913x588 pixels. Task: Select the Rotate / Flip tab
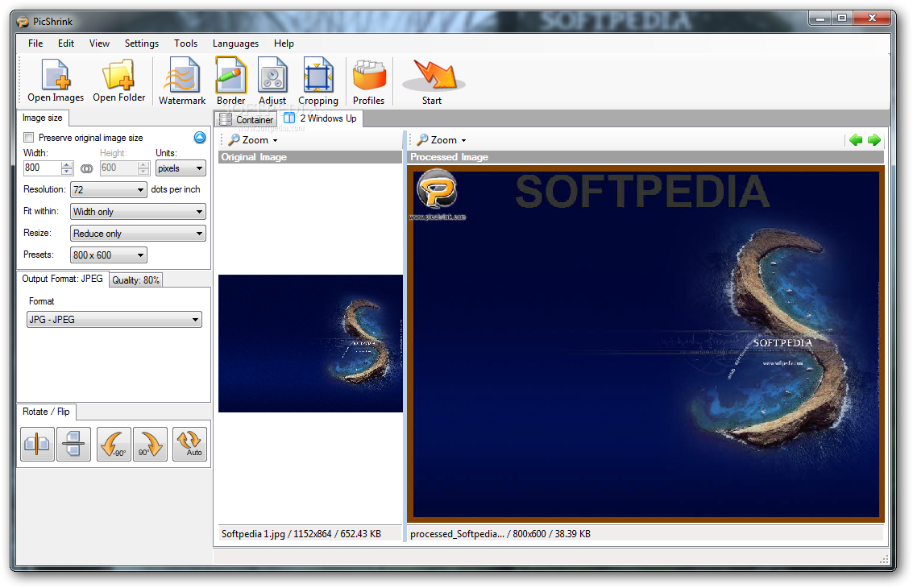(x=46, y=412)
